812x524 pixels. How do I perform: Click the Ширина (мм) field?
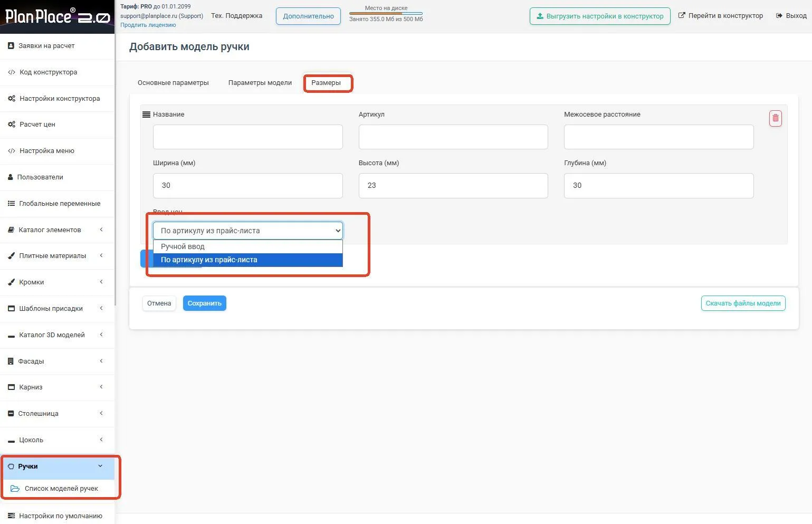[x=248, y=186]
